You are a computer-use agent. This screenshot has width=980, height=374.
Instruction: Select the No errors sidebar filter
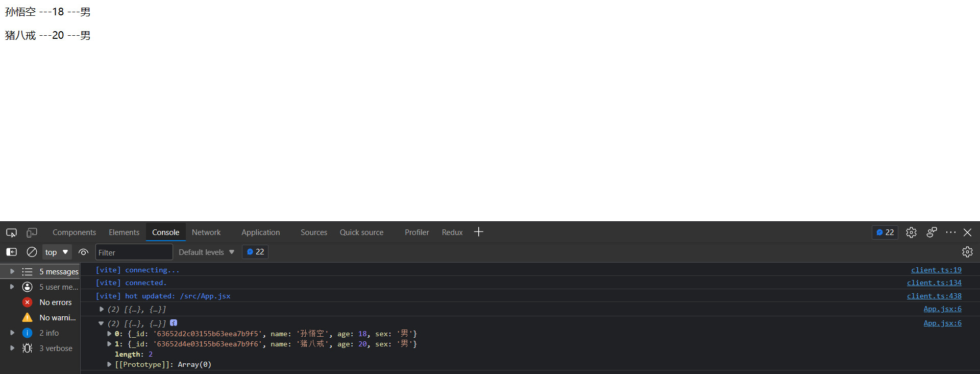(55, 302)
